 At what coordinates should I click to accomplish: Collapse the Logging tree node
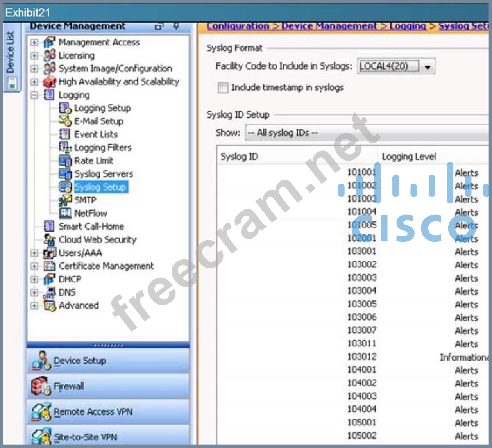point(34,95)
